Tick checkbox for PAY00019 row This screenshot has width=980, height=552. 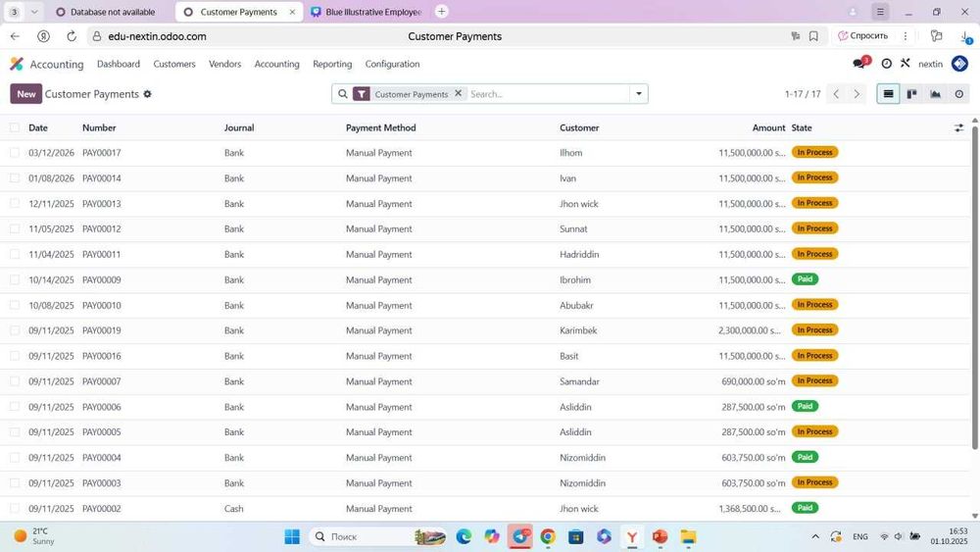[15, 330]
